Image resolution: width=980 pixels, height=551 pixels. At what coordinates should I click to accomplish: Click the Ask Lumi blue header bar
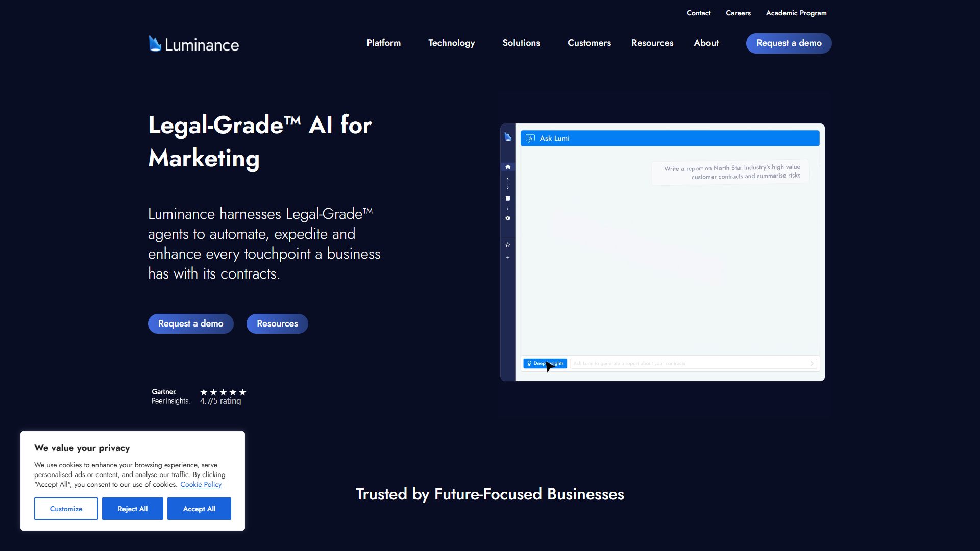(x=670, y=138)
